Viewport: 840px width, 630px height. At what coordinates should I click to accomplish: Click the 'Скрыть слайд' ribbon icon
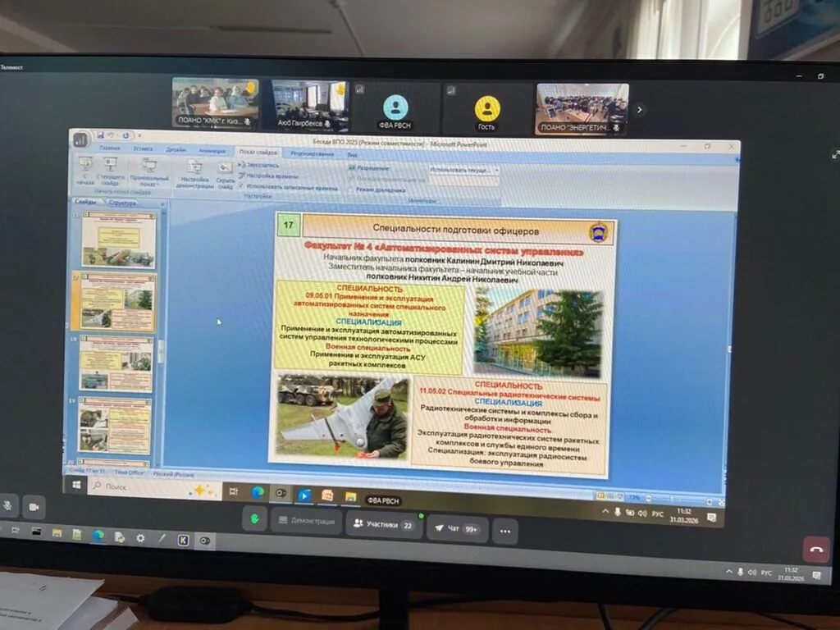coord(225,171)
